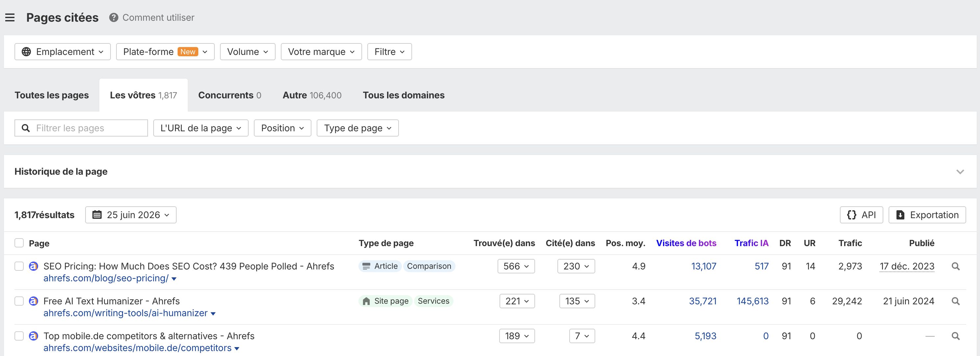
Task: Click the magnifier icon in Filtrer les pages
Action: 26,128
